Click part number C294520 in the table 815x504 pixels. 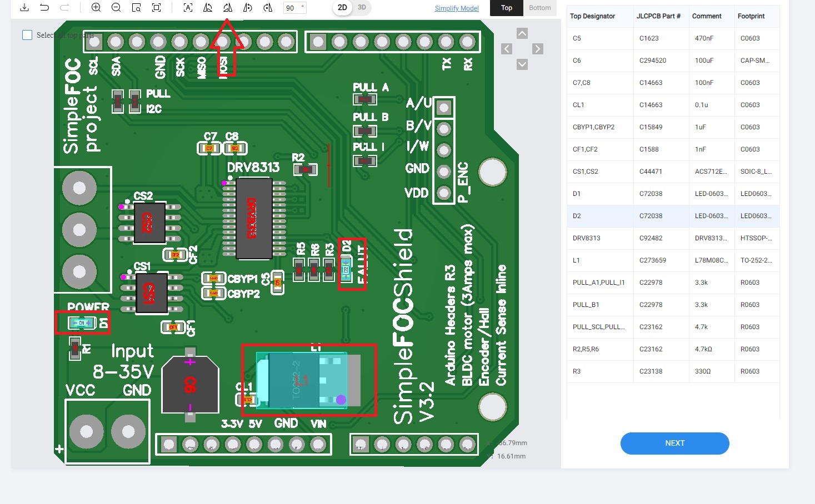pos(653,61)
